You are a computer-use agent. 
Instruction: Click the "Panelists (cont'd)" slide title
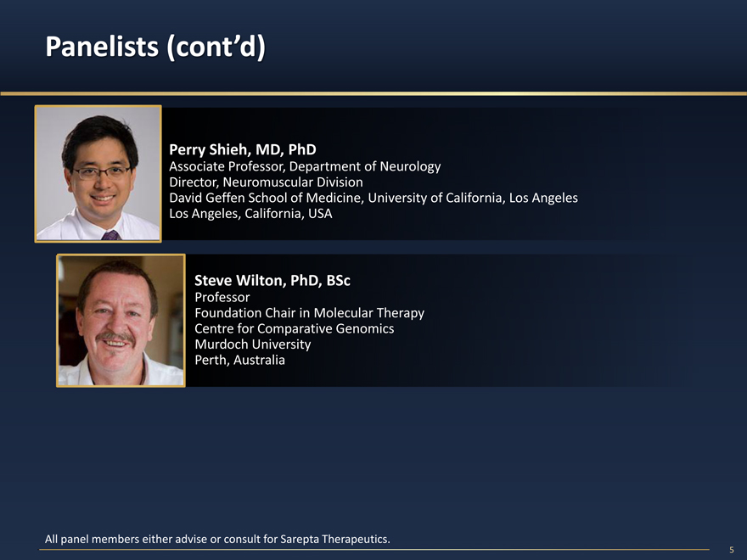(154, 48)
